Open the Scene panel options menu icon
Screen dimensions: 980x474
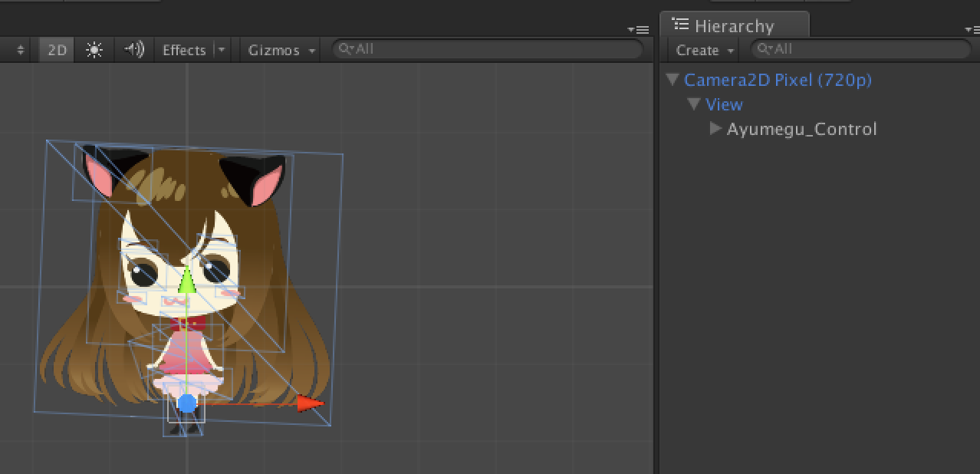[x=638, y=29]
